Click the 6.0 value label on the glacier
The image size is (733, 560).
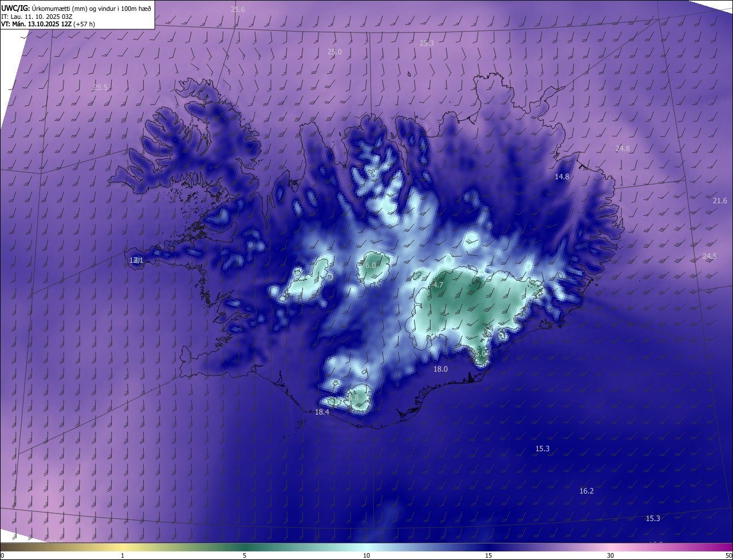pyautogui.click(x=371, y=265)
